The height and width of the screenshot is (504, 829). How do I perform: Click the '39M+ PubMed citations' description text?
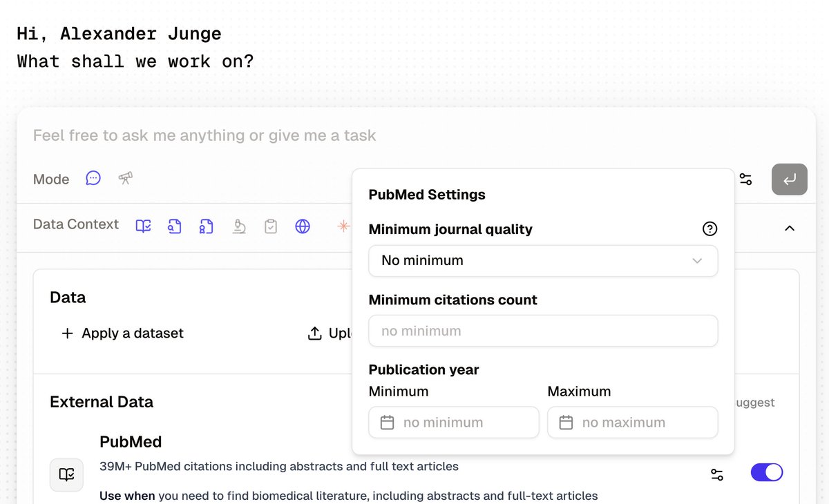(279, 466)
